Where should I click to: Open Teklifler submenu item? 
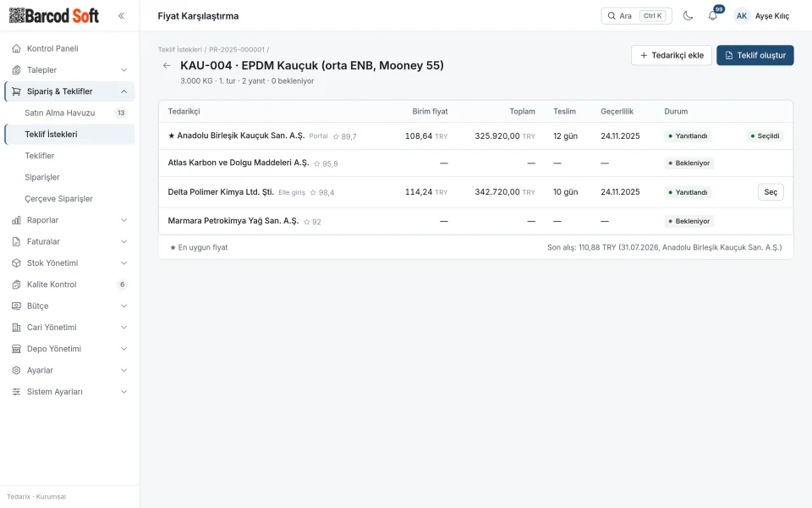(x=69, y=156)
